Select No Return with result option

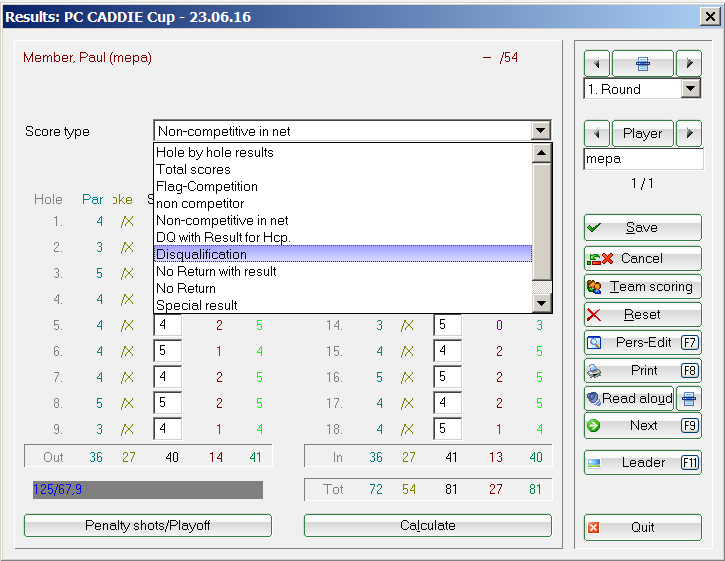(x=343, y=271)
